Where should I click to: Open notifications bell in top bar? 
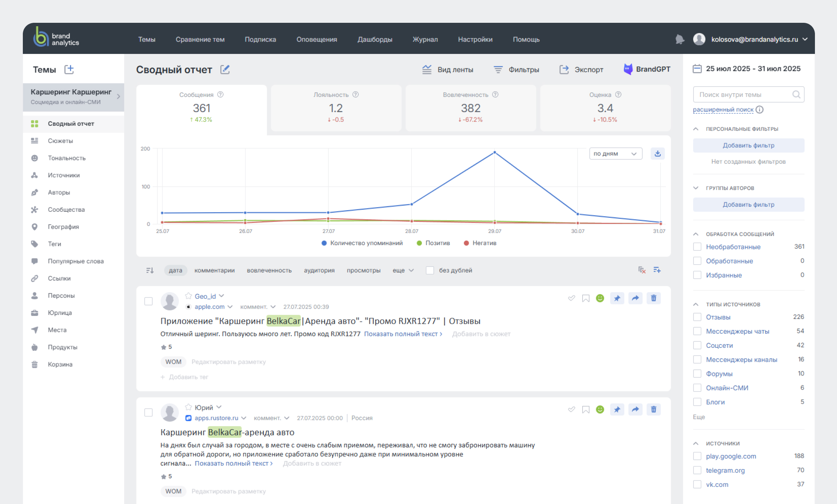point(679,39)
